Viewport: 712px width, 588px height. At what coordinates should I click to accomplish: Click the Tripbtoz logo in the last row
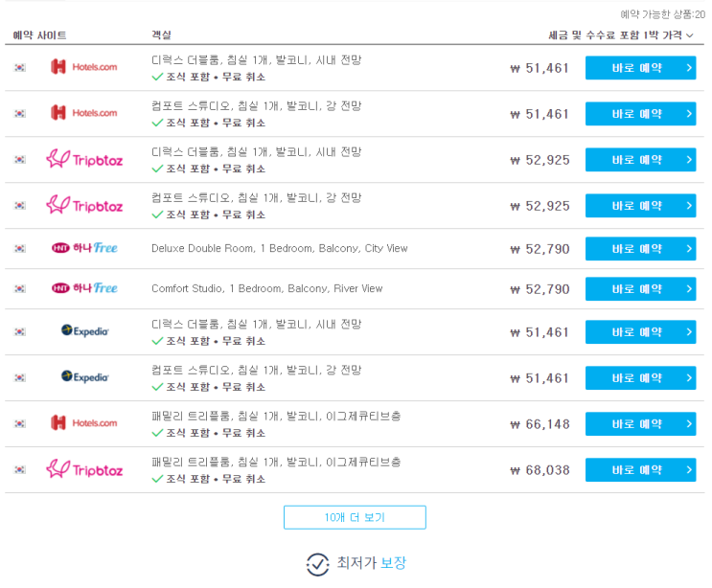84,469
